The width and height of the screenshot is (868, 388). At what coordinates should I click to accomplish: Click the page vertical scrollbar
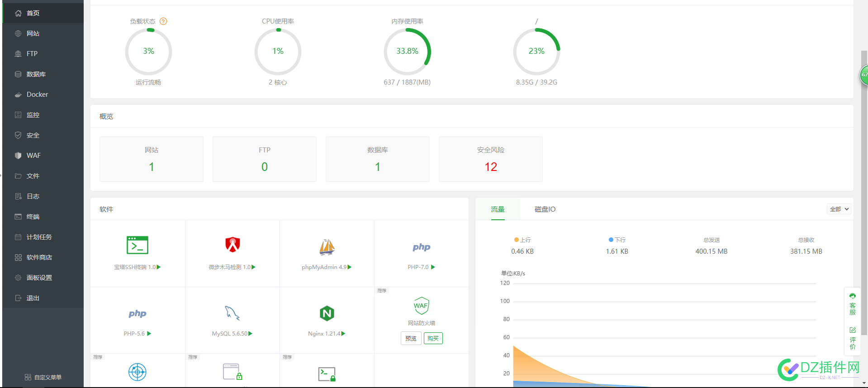click(864, 192)
